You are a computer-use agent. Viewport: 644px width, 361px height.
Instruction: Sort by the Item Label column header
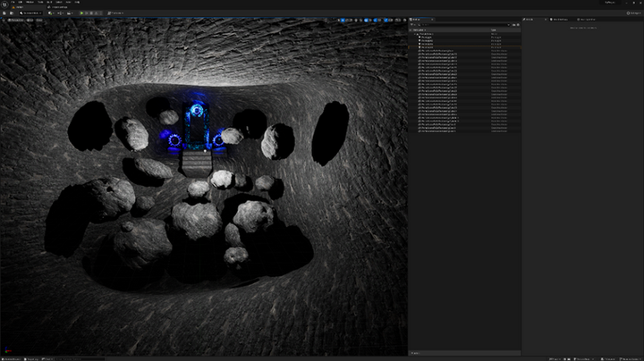tap(419, 30)
